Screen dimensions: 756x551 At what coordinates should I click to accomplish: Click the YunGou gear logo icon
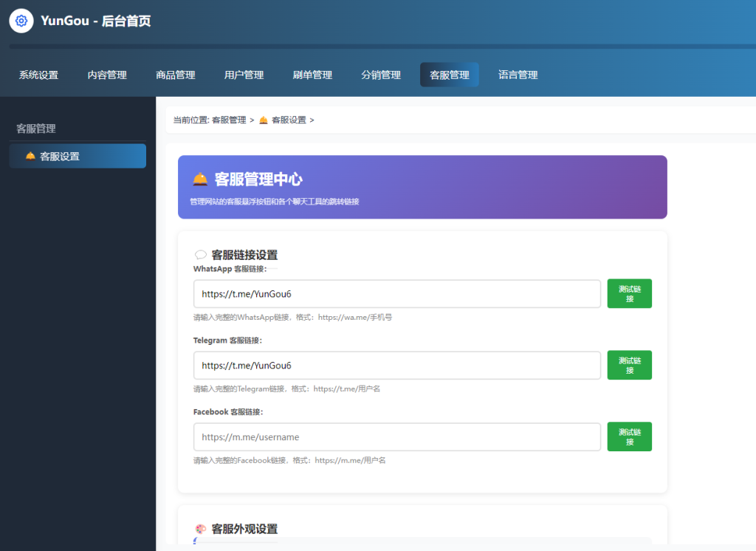(21, 21)
